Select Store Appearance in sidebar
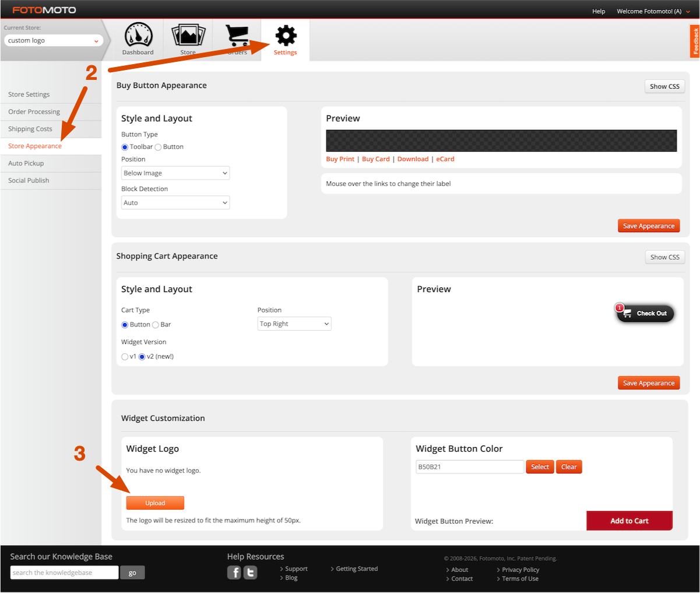700x593 pixels. coord(35,146)
